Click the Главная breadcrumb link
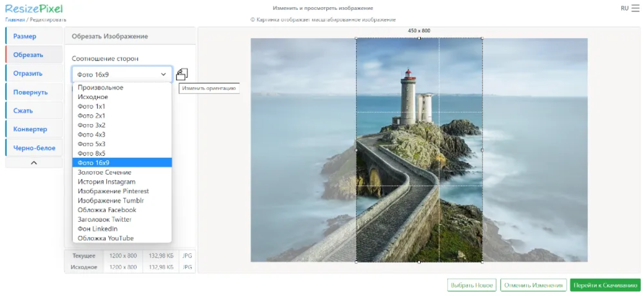The height and width of the screenshot is (296, 644). pos(15,20)
